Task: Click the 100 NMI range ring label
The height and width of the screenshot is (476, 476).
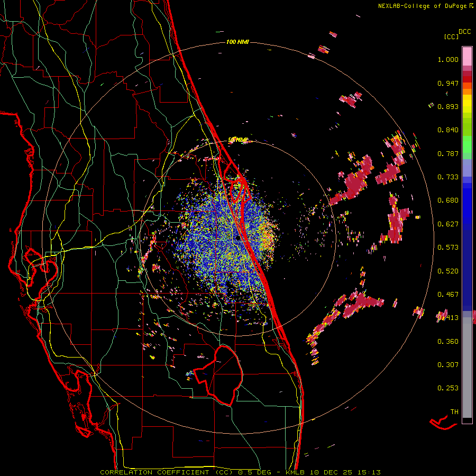Action: pyautogui.click(x=237, y=42)
